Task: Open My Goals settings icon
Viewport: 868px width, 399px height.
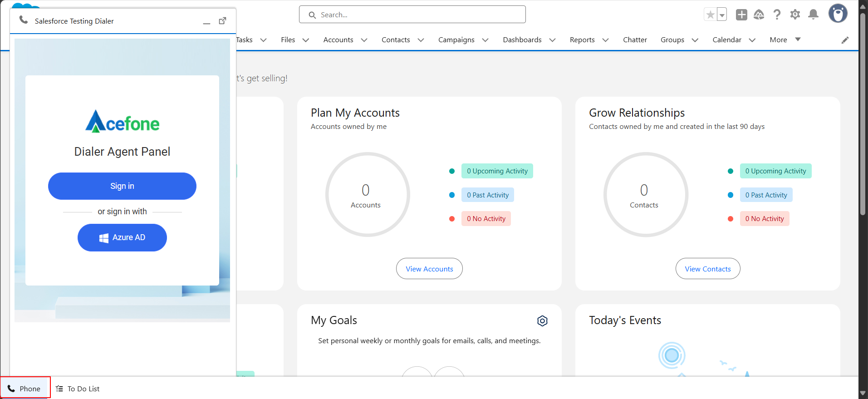Action: tap(542, 321)
